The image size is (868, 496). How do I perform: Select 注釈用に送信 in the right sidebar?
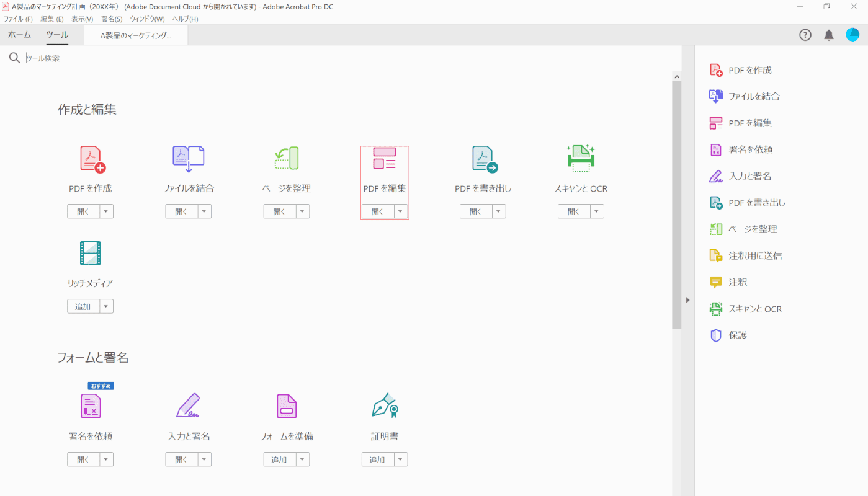[x=746, y=255]
